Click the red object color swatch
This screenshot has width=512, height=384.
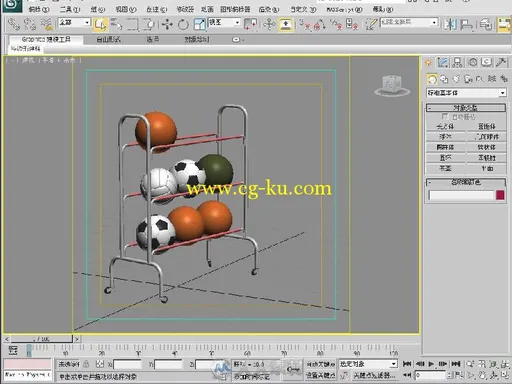(x=500, y=195)
